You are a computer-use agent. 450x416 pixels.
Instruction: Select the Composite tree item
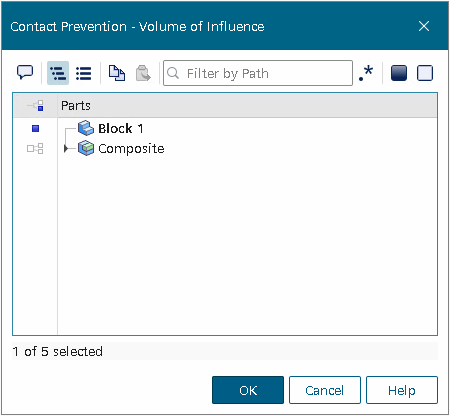pyautogui.click(x=131, y=148)
